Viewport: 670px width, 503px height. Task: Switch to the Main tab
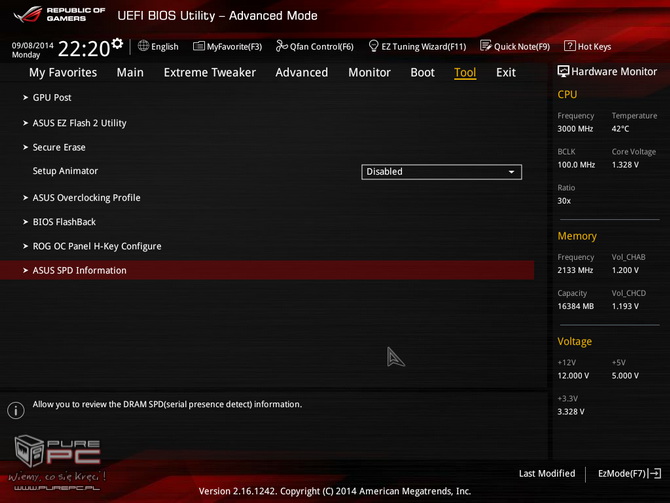pyautogui.click(x=130, y=73)
